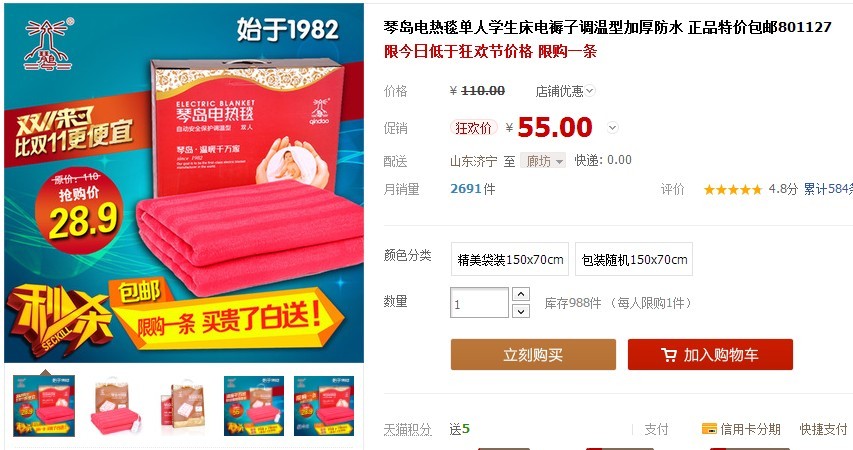Click the 立刻购买 buy now button

[533, 355]
